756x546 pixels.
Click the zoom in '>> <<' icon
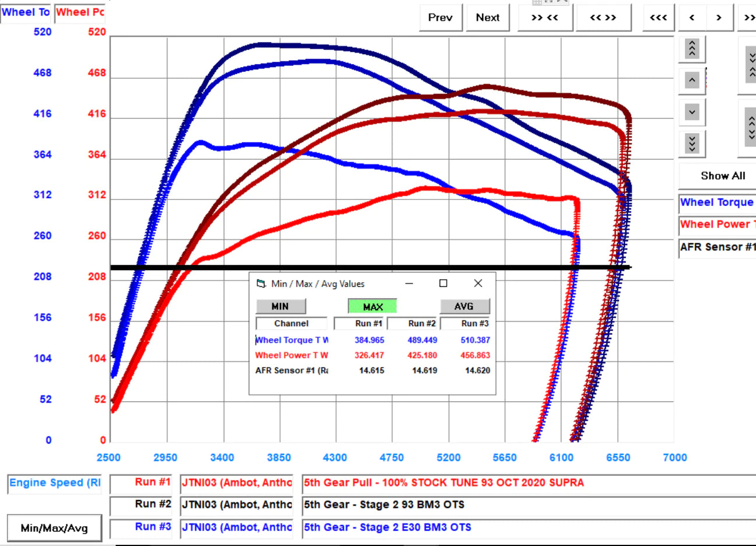(x=545, y=17)
